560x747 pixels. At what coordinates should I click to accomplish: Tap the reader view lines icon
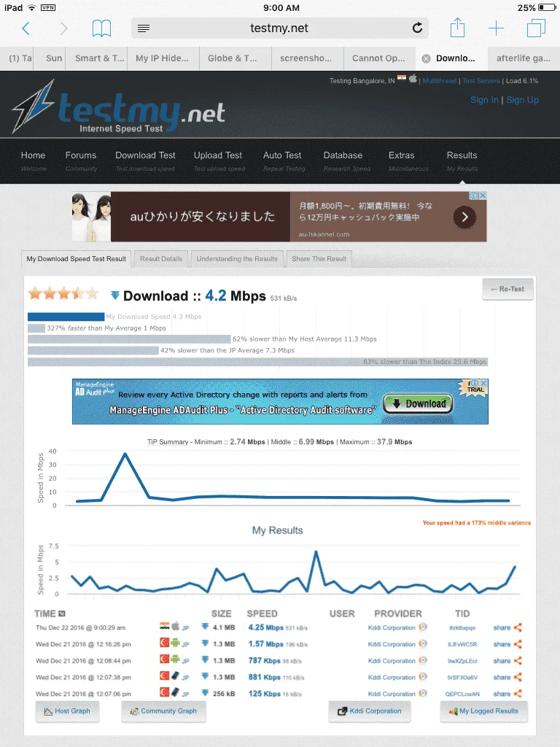(x=144, y=28)
